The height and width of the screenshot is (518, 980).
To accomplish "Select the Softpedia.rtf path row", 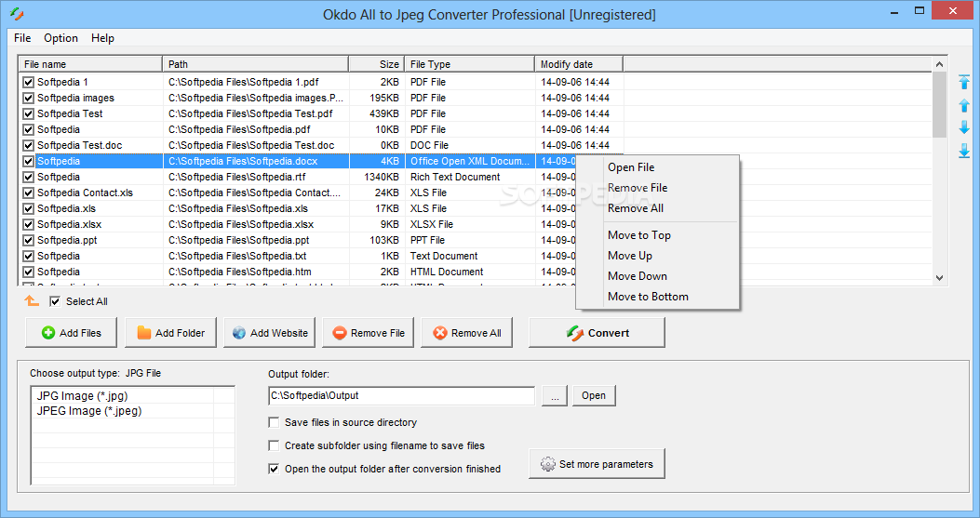I will coord(237,177).
